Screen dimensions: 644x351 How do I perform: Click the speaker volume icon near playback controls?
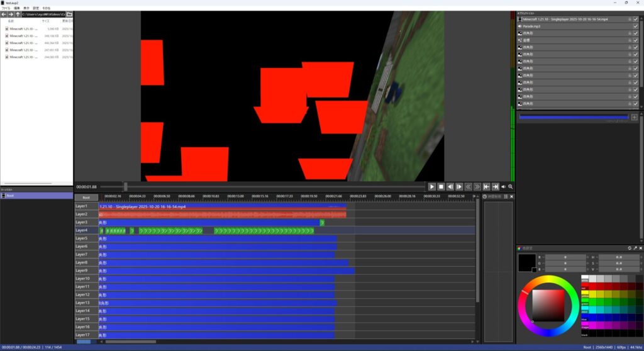pos(504,187)
